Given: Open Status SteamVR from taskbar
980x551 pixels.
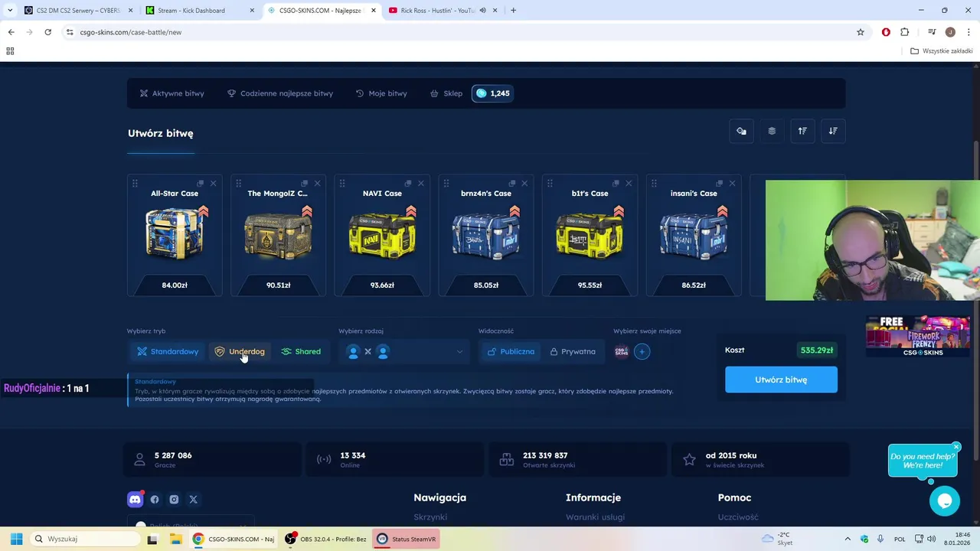Looking at the screenshot, I should (406, 539).
